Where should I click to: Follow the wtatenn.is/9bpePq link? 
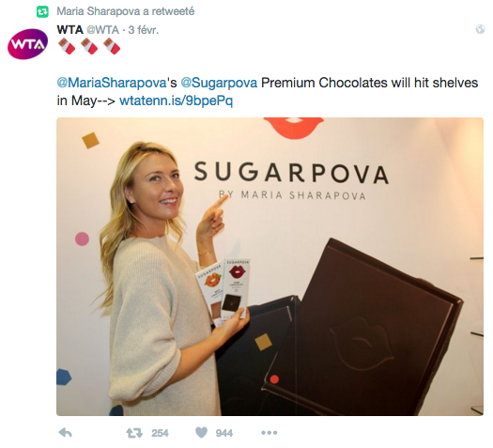(x=177, y=100)
